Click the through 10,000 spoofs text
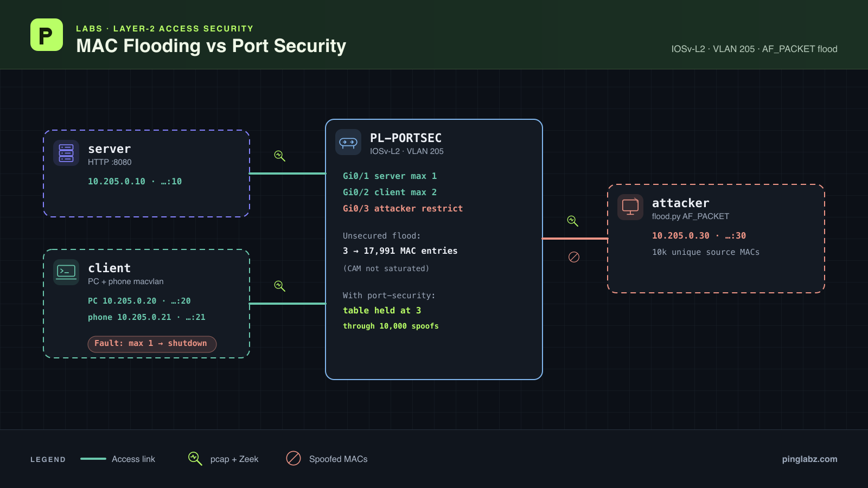The width and height of the screenshot is (868, 488). click(391, 326)
